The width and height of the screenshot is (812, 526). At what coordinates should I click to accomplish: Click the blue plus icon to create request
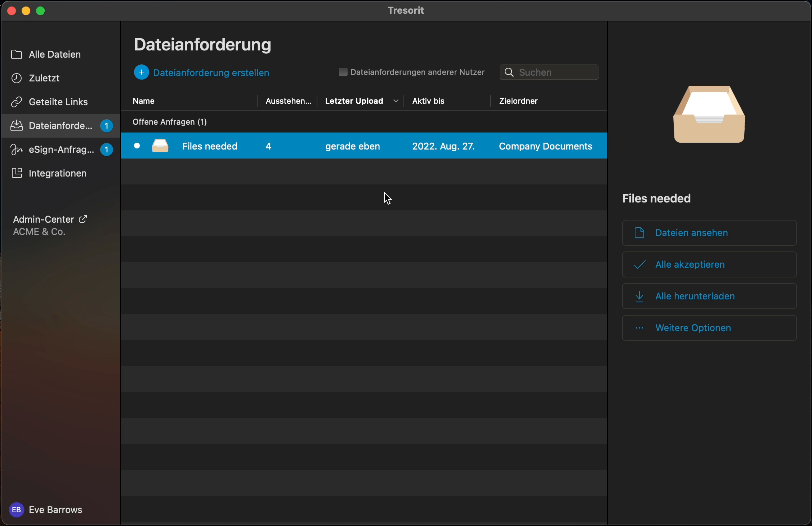[142, 72]
